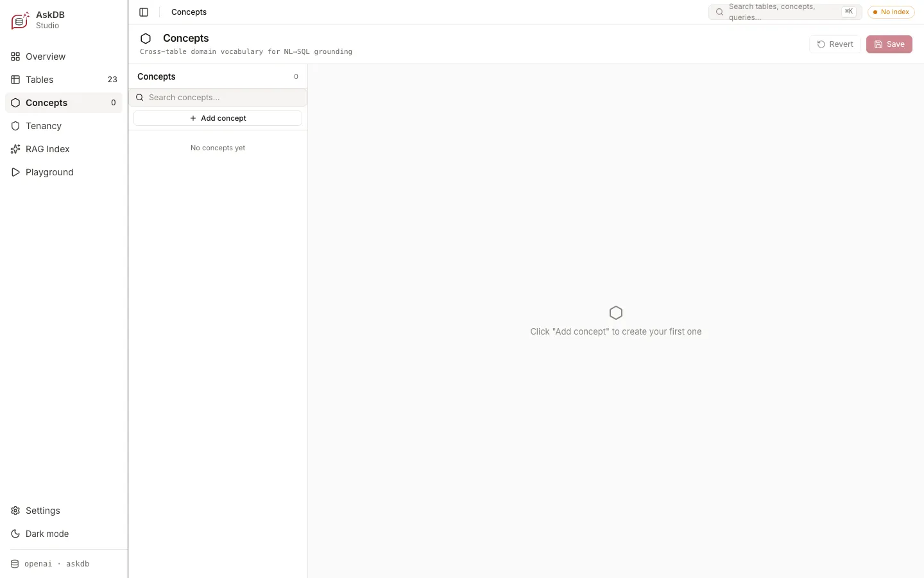924x578 pixels.
Task: Go to the Tenancy page
Action: click(64, 126)
